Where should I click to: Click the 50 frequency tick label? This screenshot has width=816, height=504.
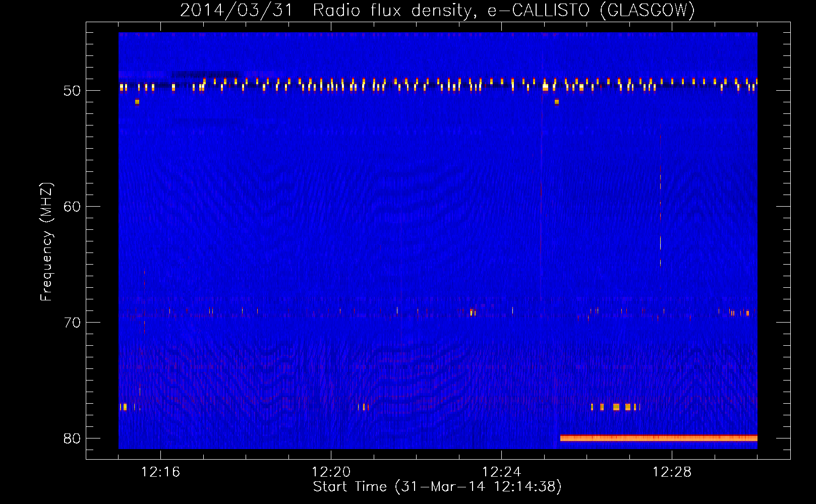(72, 91)
